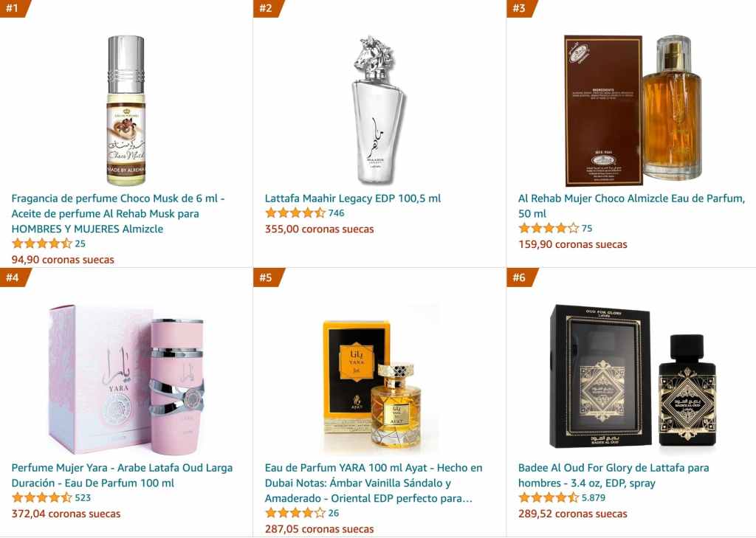Open 'Lattafa Maahir Legacy EDP 100,5 ml' link
756x538 pixels.
coord(352,198)
